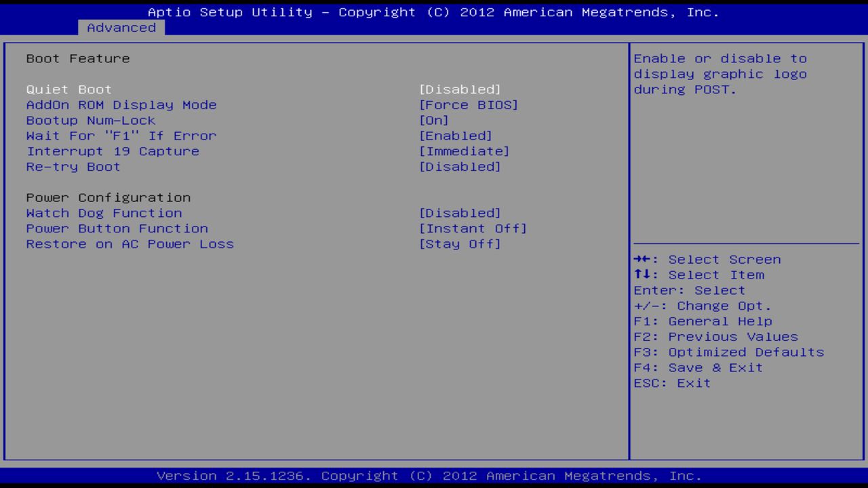Click the Power Configuration section header

(108, 197)
